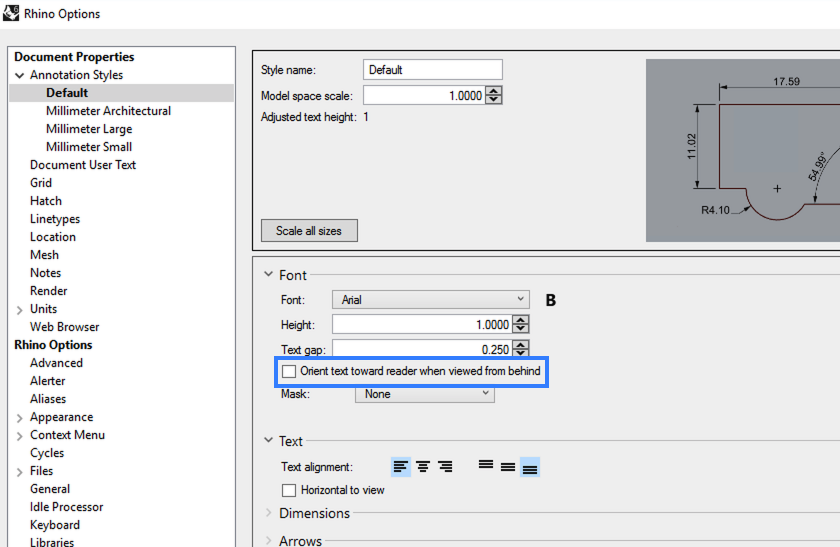This screenshot has height=547, width=840.
Task: Toggle bold font button
Action: pos(550,300)
